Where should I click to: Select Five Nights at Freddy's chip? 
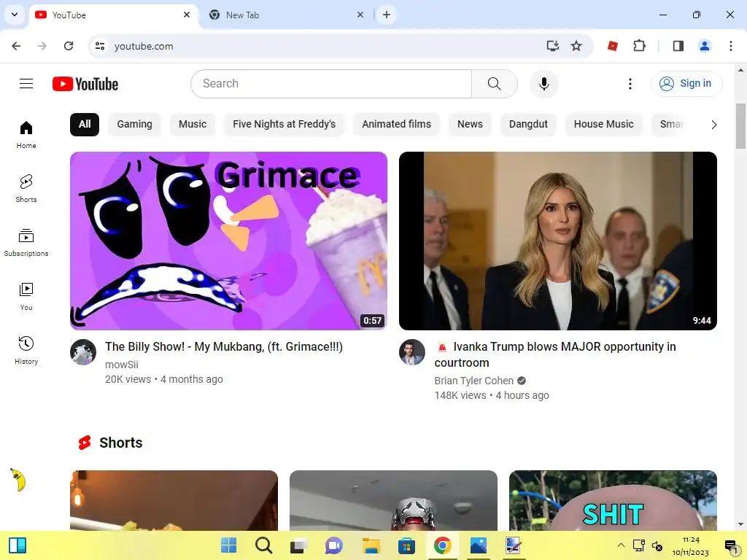click(x=284, y=124)
